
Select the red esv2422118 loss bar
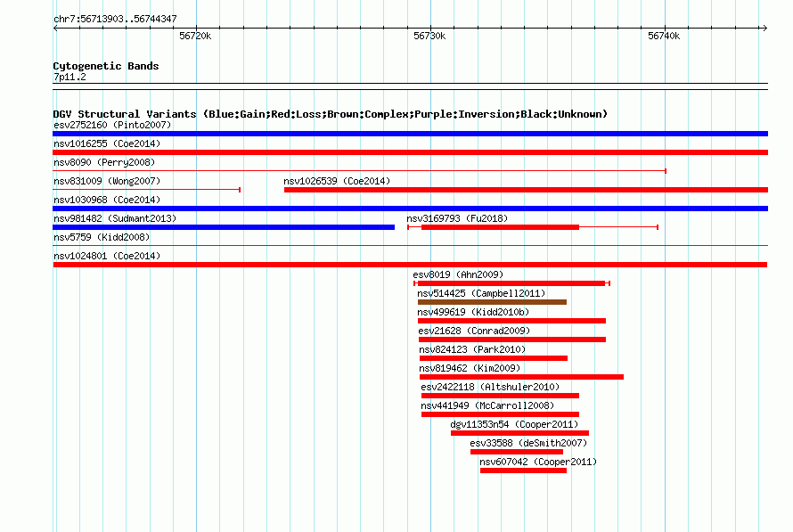(x=500, y=396)
